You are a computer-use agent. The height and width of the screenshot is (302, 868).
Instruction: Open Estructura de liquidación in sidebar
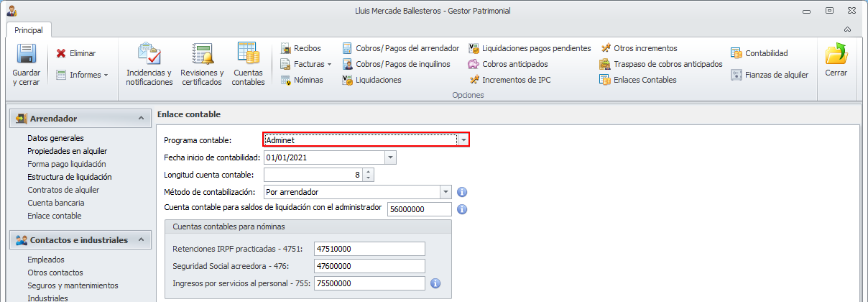69,176
